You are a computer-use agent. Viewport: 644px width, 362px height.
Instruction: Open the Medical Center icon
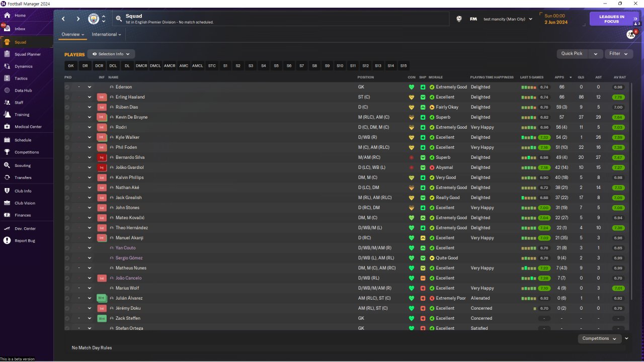click(x=7, y=127)
